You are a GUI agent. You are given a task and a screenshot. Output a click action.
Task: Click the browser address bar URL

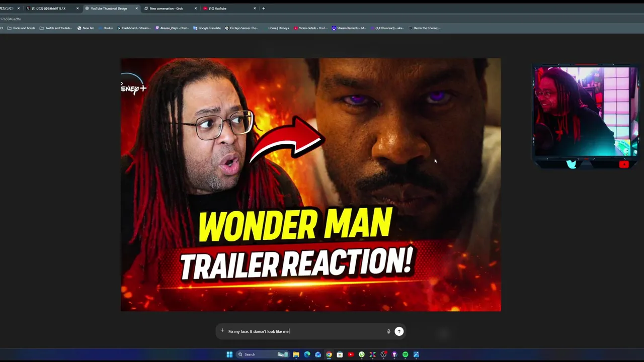point(11,19)
